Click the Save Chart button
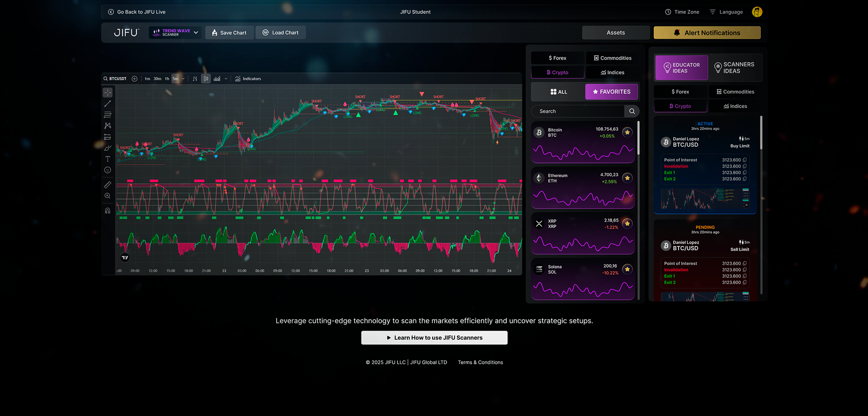The width and height of the screenshot is (868, 416). [229, 33]
